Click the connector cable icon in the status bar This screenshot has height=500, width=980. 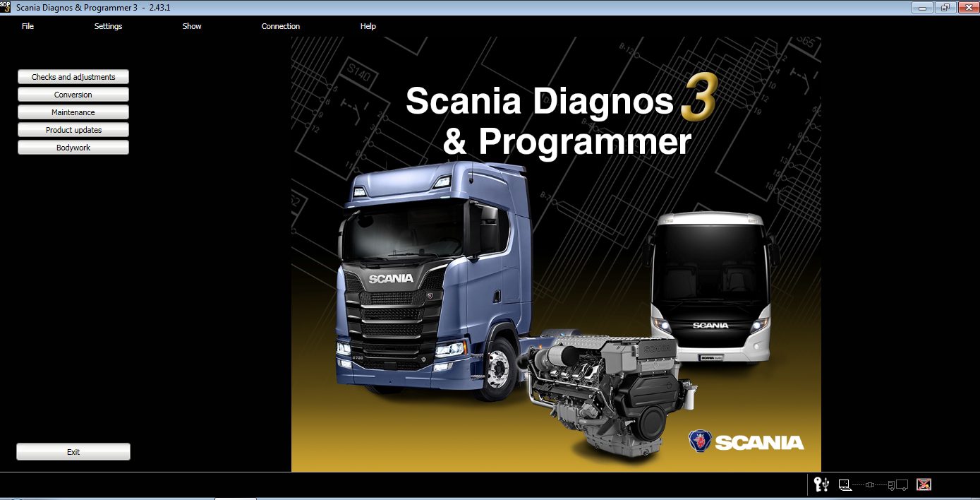pos(870,485)
